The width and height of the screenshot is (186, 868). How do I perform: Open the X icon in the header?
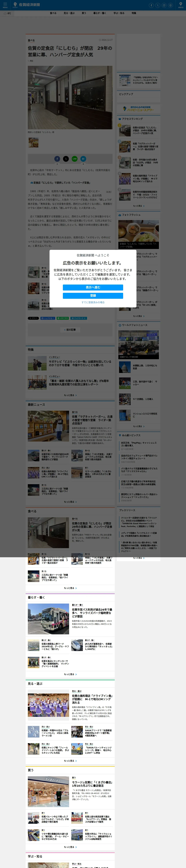click(158, 5)
